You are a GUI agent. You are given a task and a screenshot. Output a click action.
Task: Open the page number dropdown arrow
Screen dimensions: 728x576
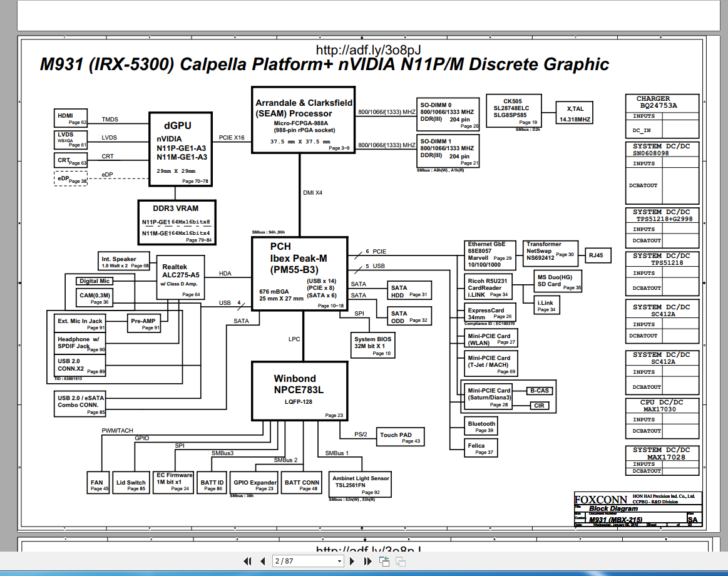tap(339, 562)
